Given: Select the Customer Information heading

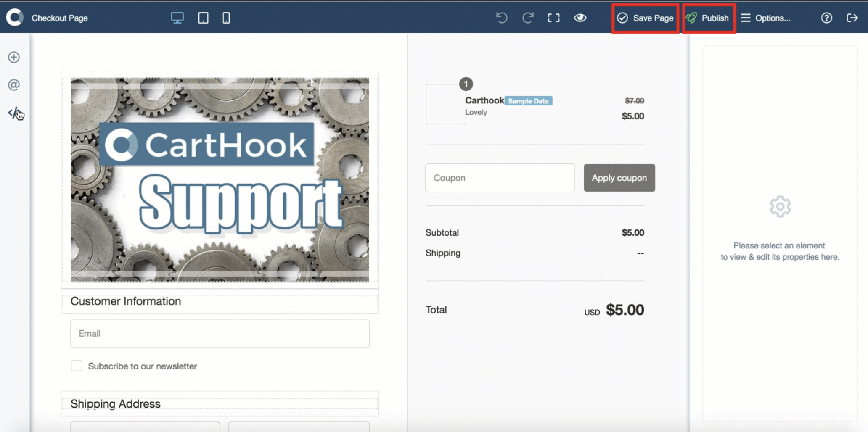Looking at the screenshot, I should [125, 301].
